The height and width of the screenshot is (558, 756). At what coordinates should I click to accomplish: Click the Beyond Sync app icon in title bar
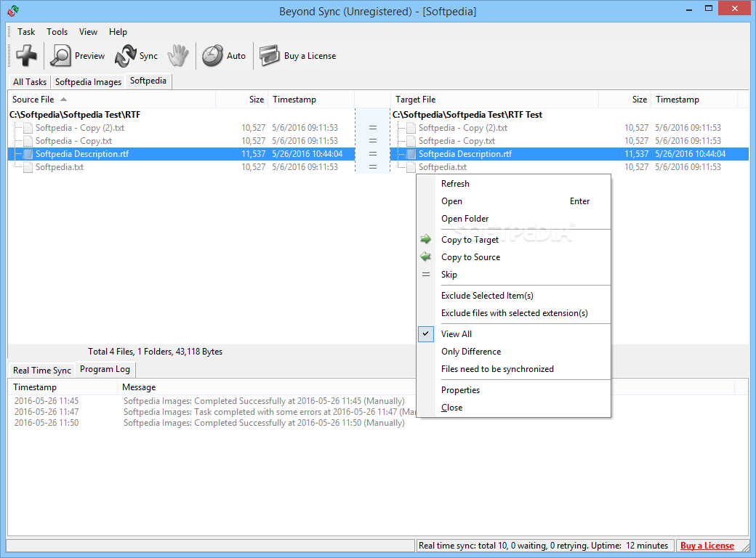point(13,11)
